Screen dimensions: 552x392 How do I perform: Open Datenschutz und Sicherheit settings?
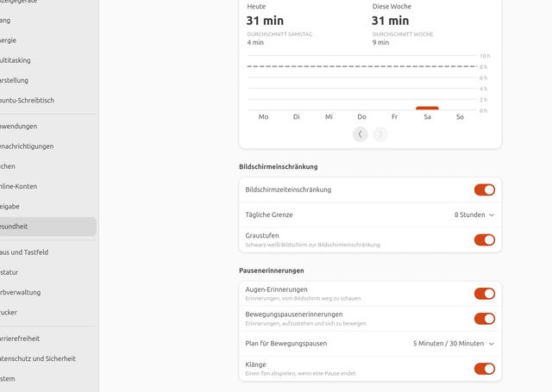(x=38, y=358)
